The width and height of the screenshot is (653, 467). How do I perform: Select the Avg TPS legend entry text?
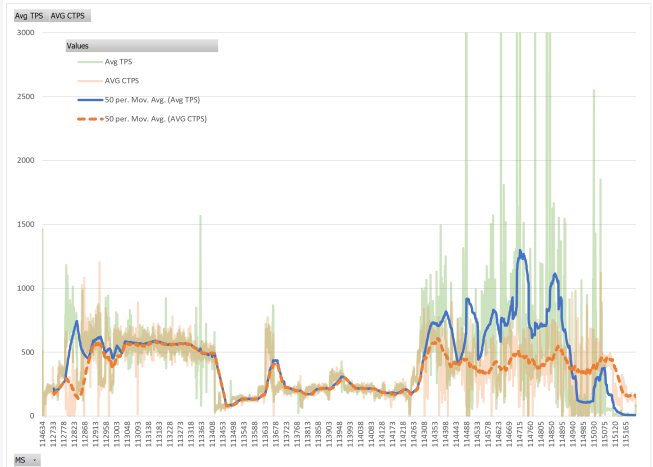(x=118, y=62)
